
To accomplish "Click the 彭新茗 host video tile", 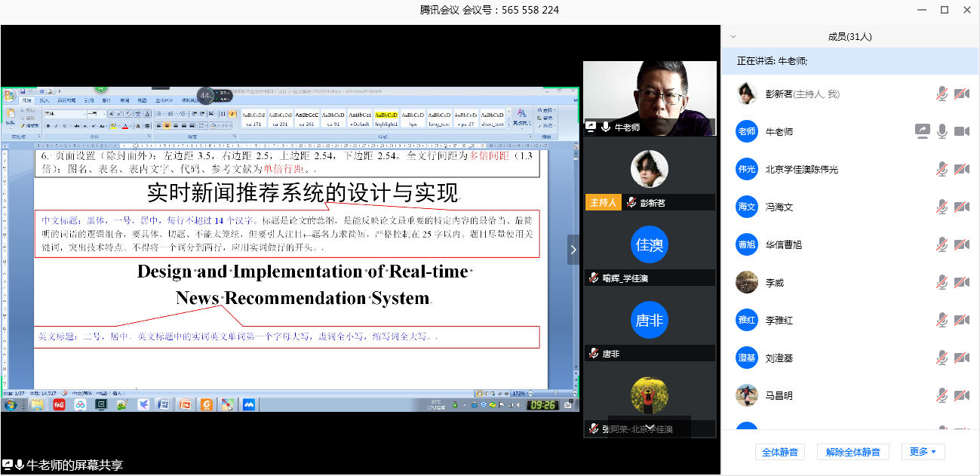I will (650, 172).
